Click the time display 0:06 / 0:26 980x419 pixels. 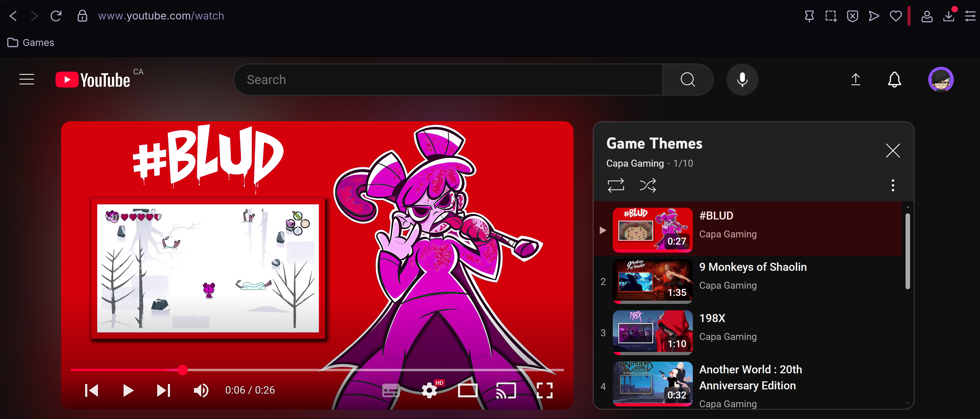point(250,390)
